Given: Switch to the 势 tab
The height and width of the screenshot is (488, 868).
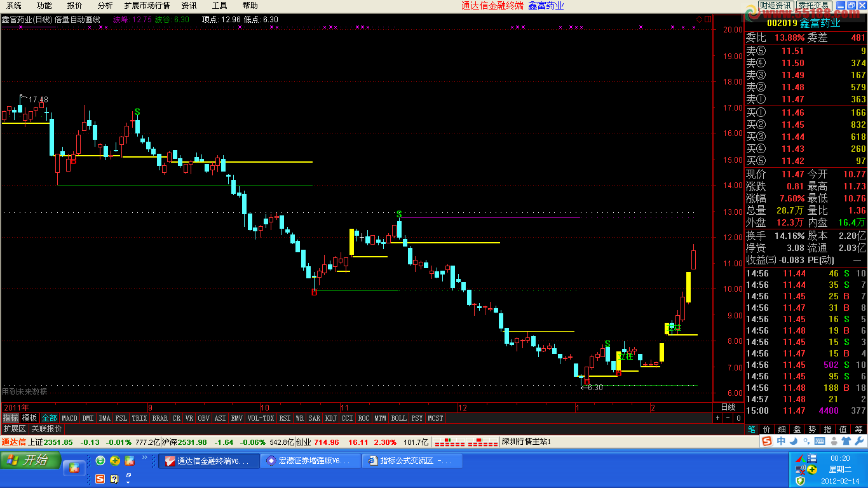Looking at the screenshot, I should point(813,430).
